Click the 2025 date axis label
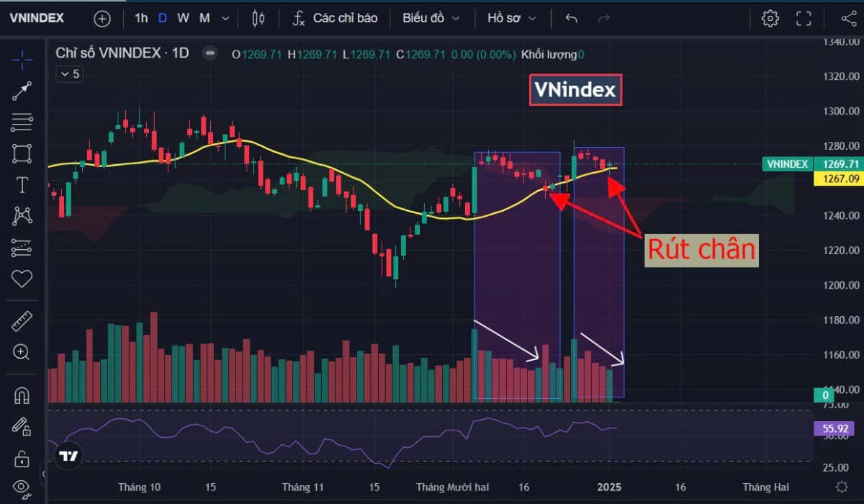 [x=609, y=487]
